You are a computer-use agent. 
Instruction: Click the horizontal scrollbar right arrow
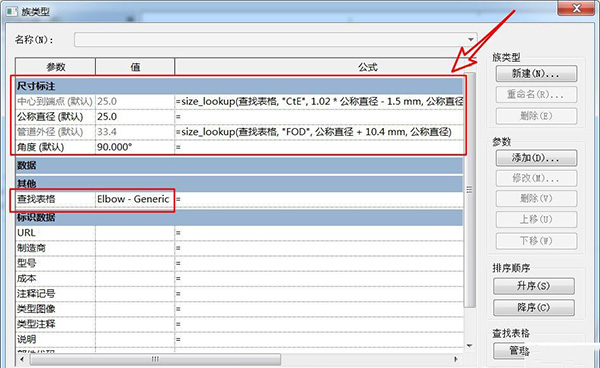[456, 359]
